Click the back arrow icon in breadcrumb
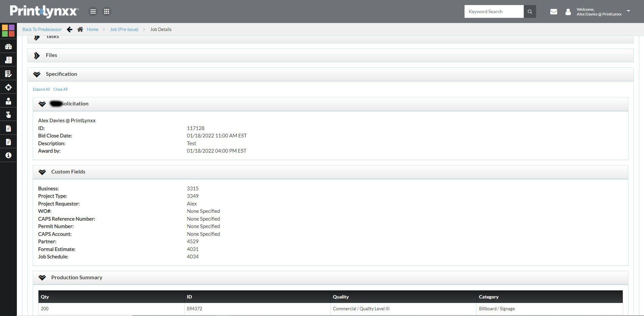The height and width of the screenshot is (316, 644). [69, 29]
